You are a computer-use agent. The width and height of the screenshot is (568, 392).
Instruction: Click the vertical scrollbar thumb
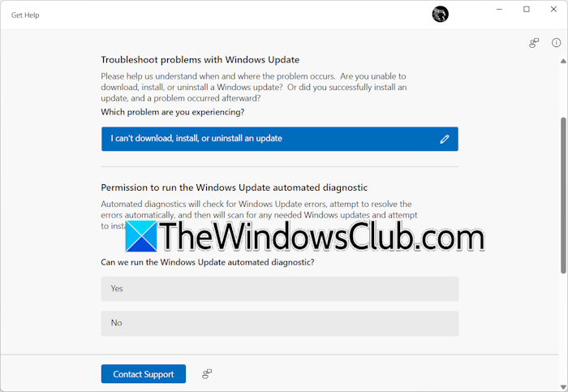pos(563,195)
